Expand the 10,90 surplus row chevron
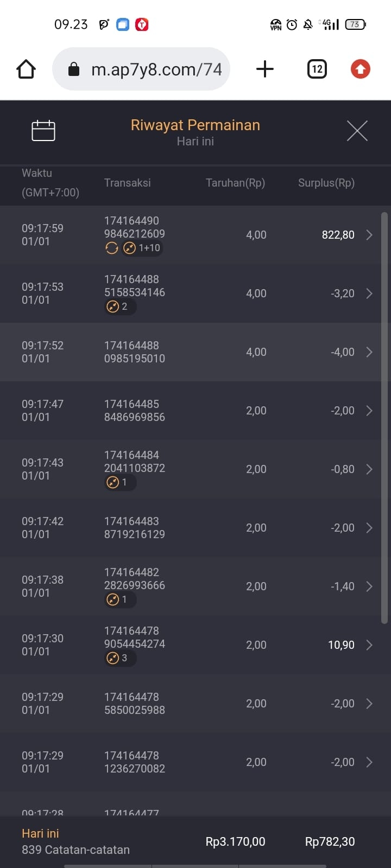Viewport: 391px width, 868px height. tap(369, 645)
